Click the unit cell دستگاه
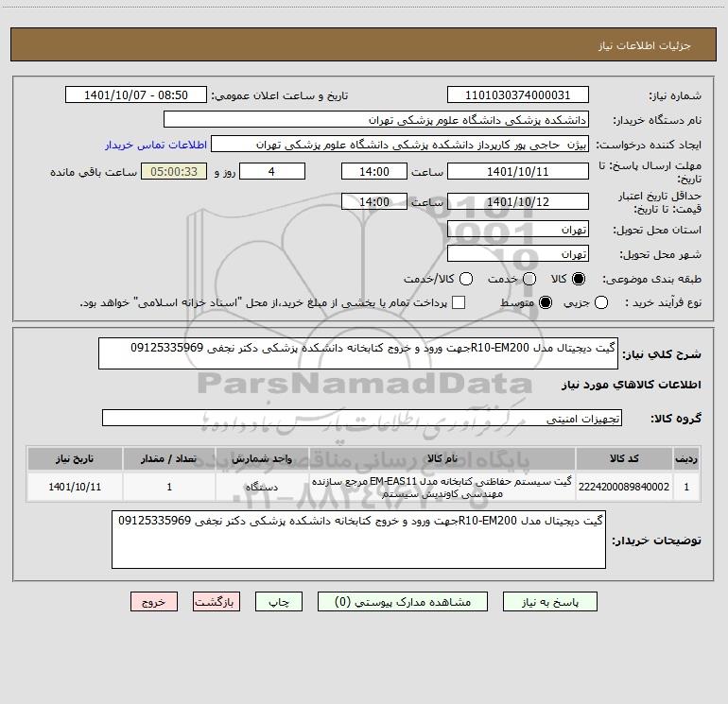This screenshot has width=728, height=704. click(x=262, y=487)
